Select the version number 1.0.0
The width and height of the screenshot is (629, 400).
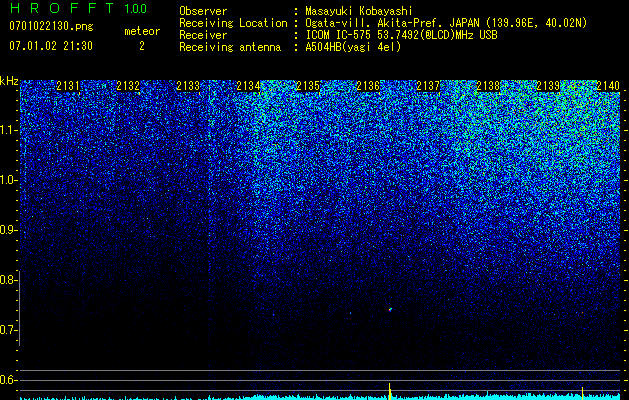point(136,8)
